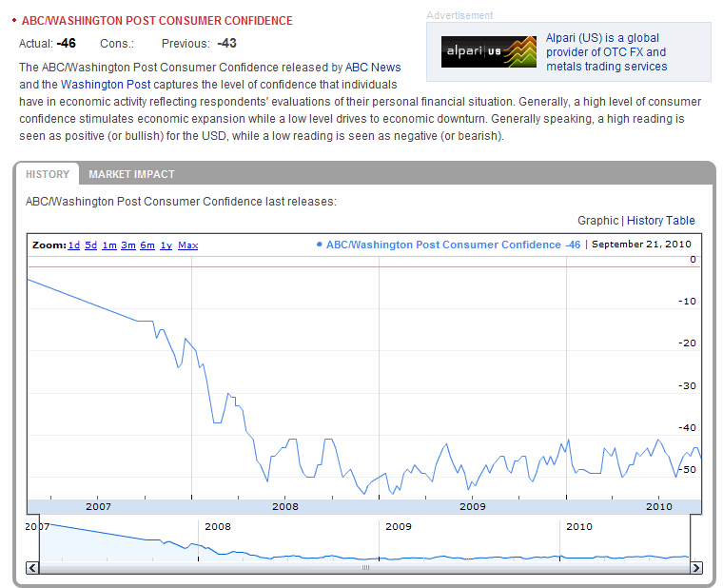Click the right scroll arrow under the chart
This screenshot has width=723, height=588.
point(696,567)
